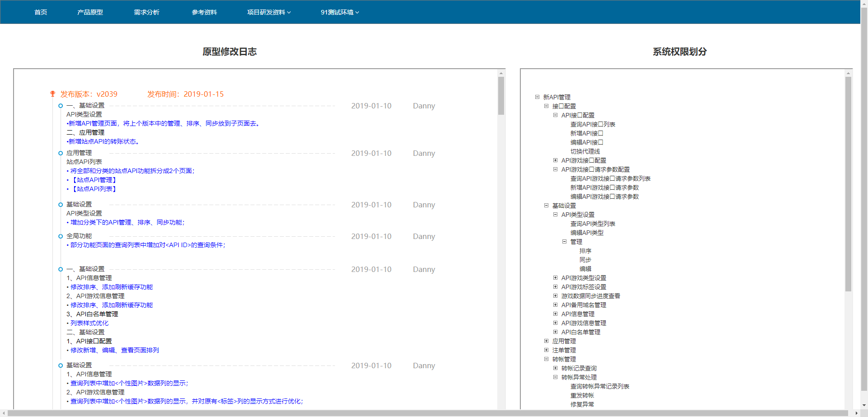Viewport: 868px width, 417px height.
Task: Open the 91测试环境 dropdown menu
Action: (340, 12)
